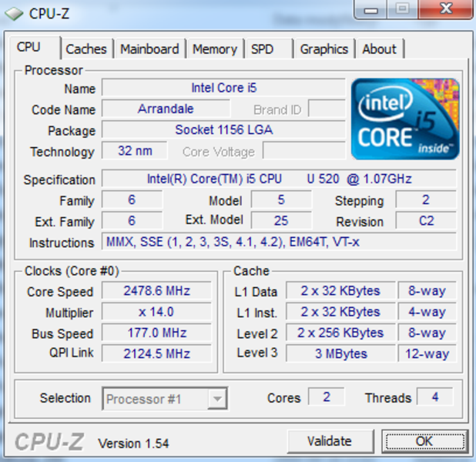
Task: Click the OK button
Action: point(424,441)
